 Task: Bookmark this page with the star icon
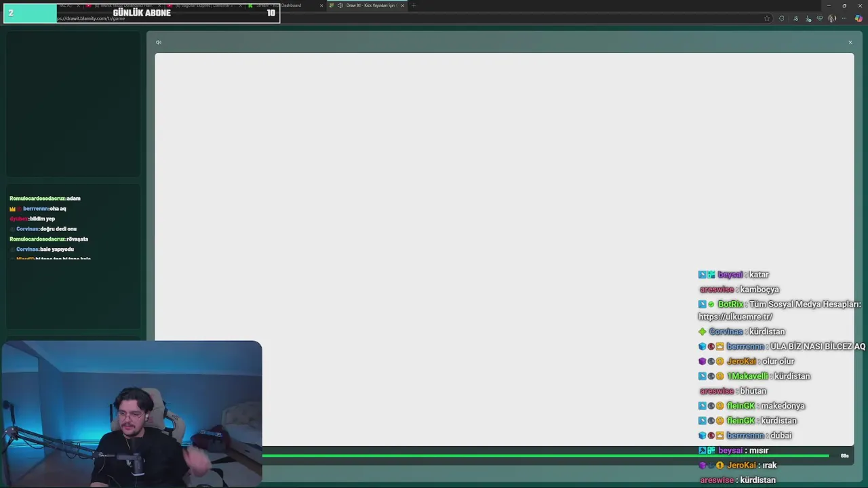click(767, 18)
